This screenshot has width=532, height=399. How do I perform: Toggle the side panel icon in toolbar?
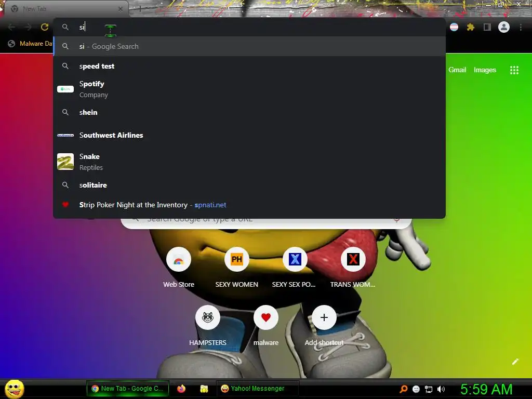point(487,27)
